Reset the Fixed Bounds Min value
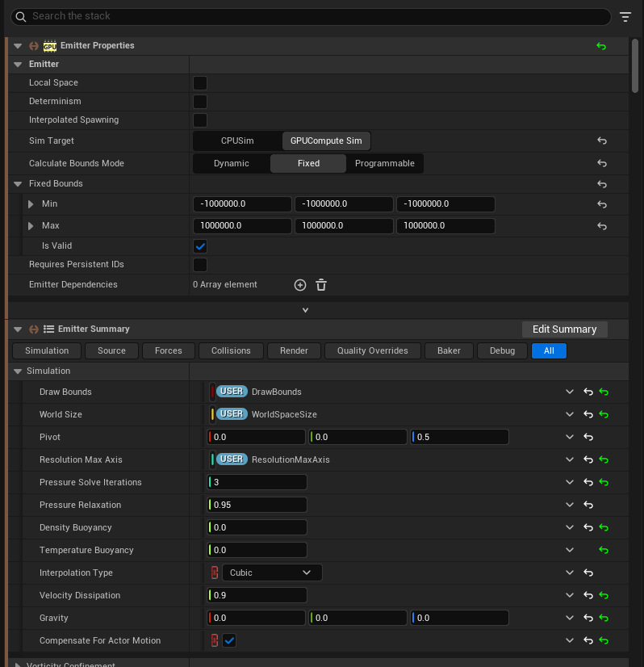 (601, 205)
